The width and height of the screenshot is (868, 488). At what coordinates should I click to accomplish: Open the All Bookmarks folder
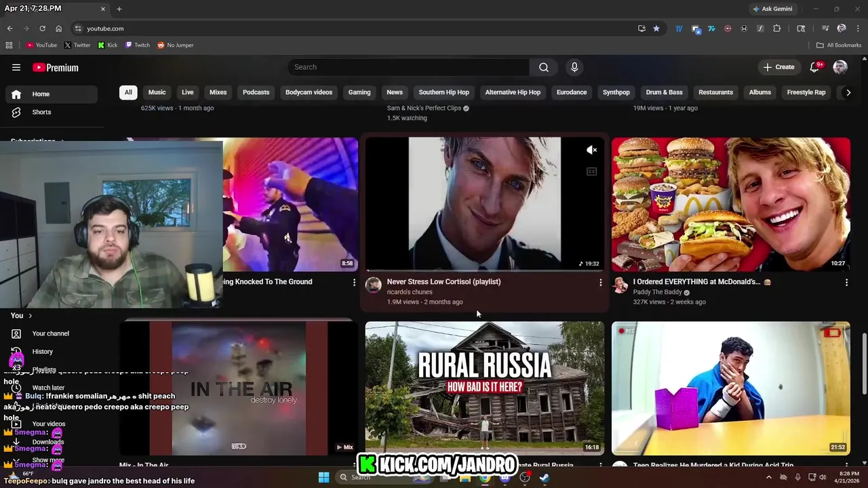tap(839, 45)
